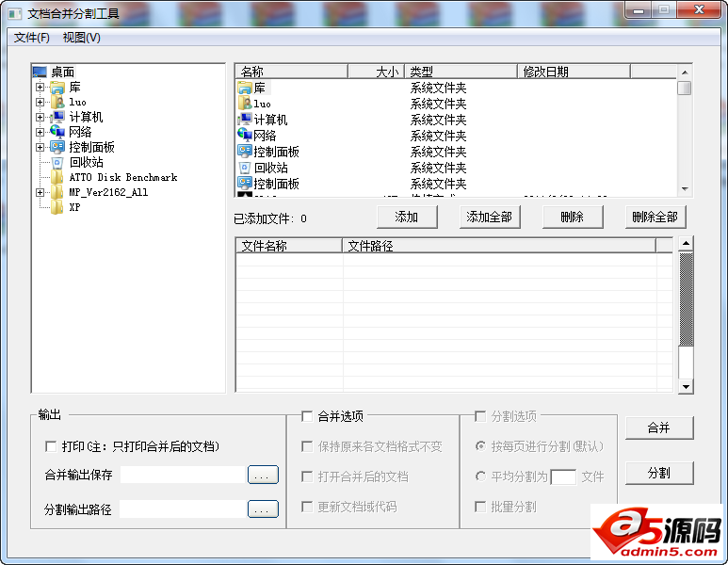Select 平均分割为 radio button
The width and height of the screenshot is (728, 565).
[x=480, y=476]
